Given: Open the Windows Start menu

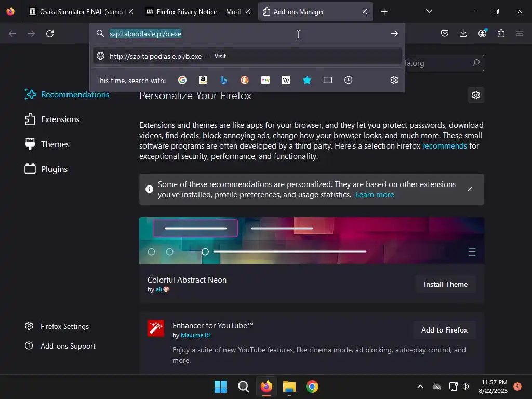Looking at the screenshot, I should (x=220, y=387).
